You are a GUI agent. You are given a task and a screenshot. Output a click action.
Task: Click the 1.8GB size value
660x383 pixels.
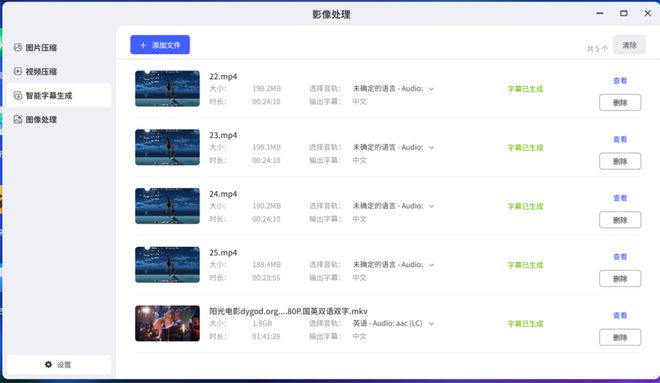262,323
